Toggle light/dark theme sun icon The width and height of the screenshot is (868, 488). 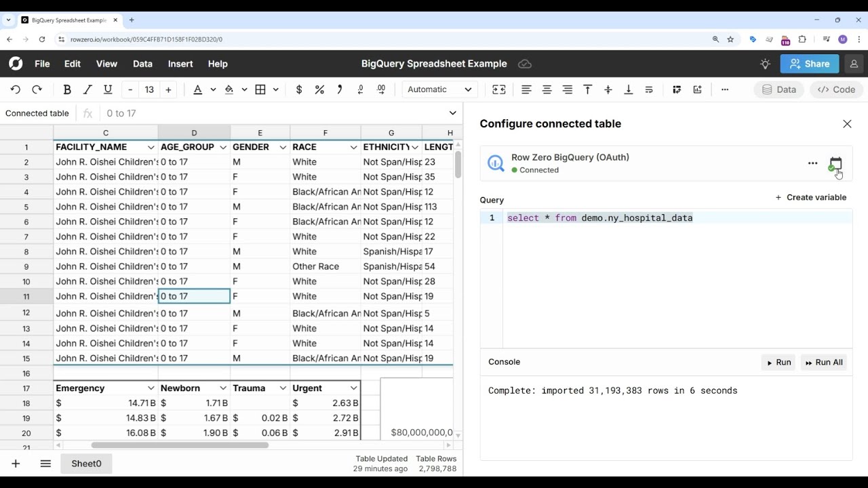point(765,64)
